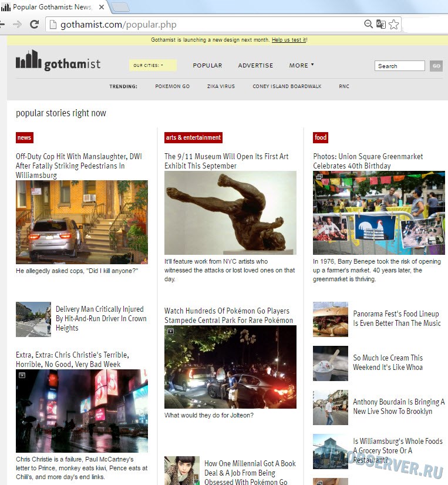Open Union Square Greenmarket 40th Birthday headline
The height and width of the screenshot is (485, 448).
click(x=368, y=161)
